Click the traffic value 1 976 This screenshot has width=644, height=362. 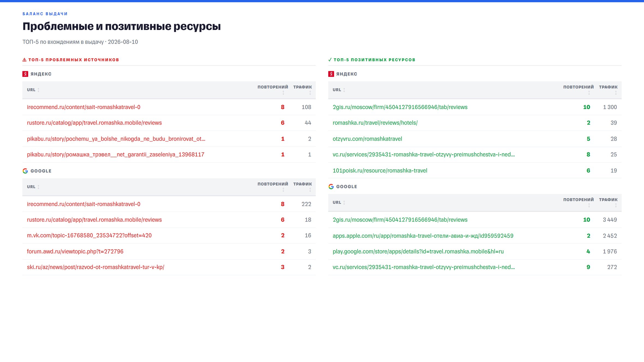[610, 251]
